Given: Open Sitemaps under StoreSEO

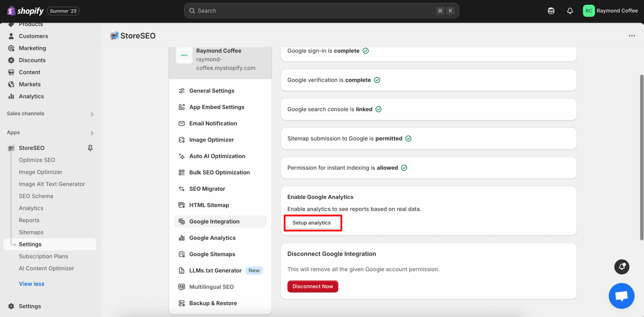Looking at the screenshot, I should pos(31,232).
